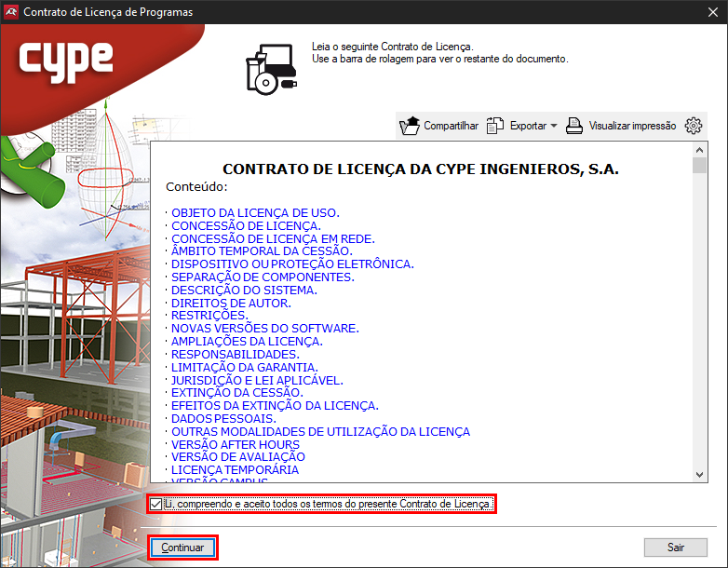Open link OBJETO DA LICENÇA DE USO
728x568 pixels.
255,213
